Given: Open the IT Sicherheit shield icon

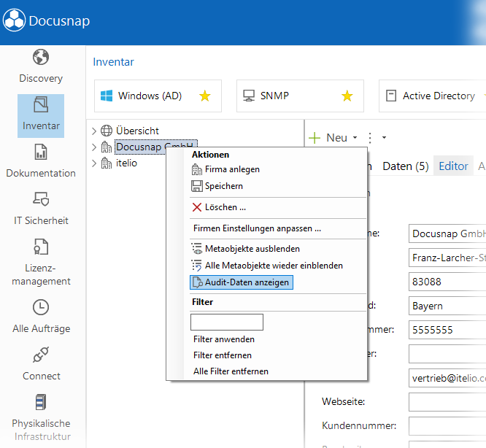Looking at the screenshot, I should 41,199.
